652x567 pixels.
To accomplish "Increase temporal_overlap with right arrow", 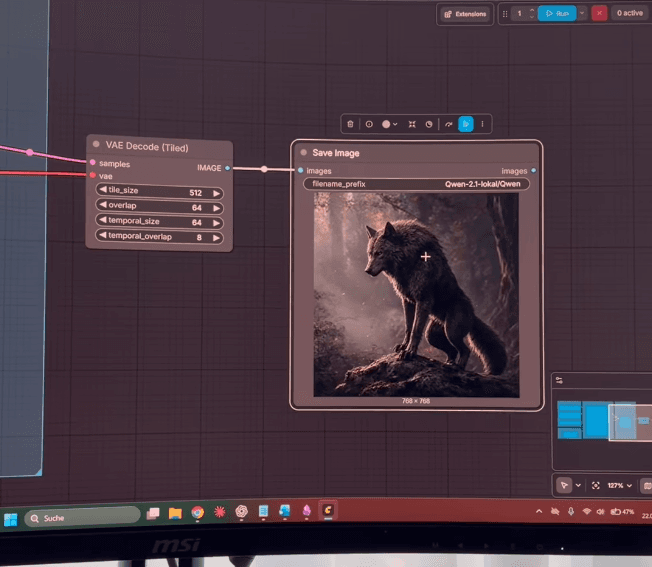I will pos(216,238).
